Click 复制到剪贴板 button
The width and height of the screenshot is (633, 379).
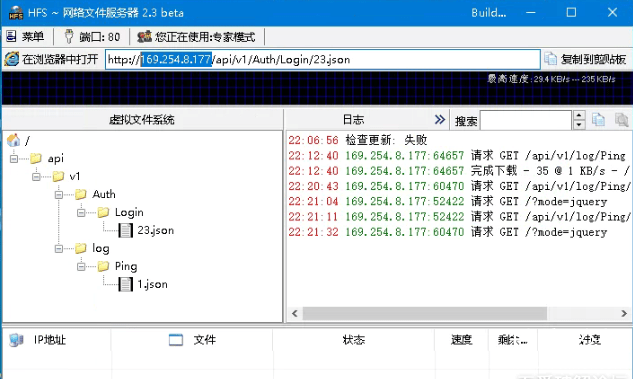pyautogui.click(x=585, y=59)
